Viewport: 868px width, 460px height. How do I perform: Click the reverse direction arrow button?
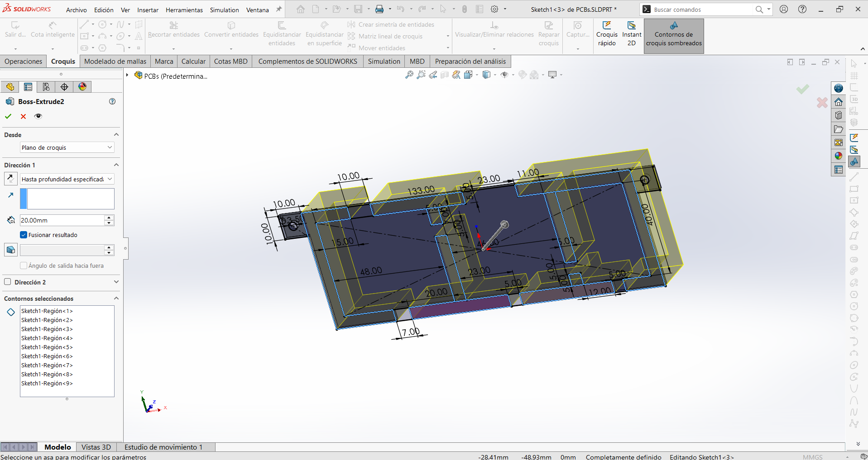coord(11,179)
